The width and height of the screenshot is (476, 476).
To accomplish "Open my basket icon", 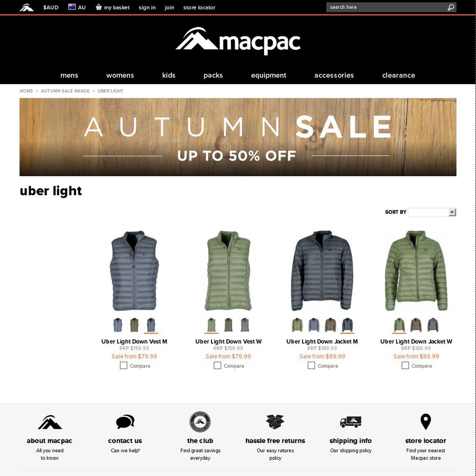I will click(x=99, y=7).
